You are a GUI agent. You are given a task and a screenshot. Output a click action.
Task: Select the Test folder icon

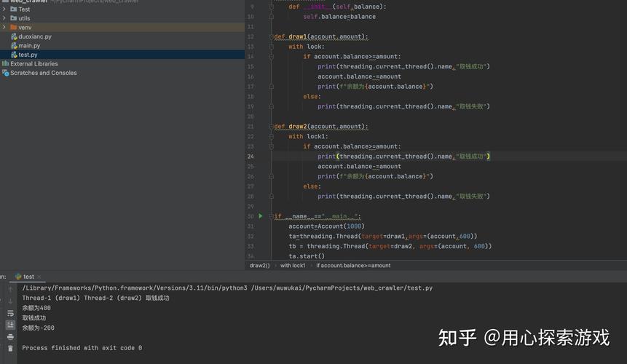point(14,9)
